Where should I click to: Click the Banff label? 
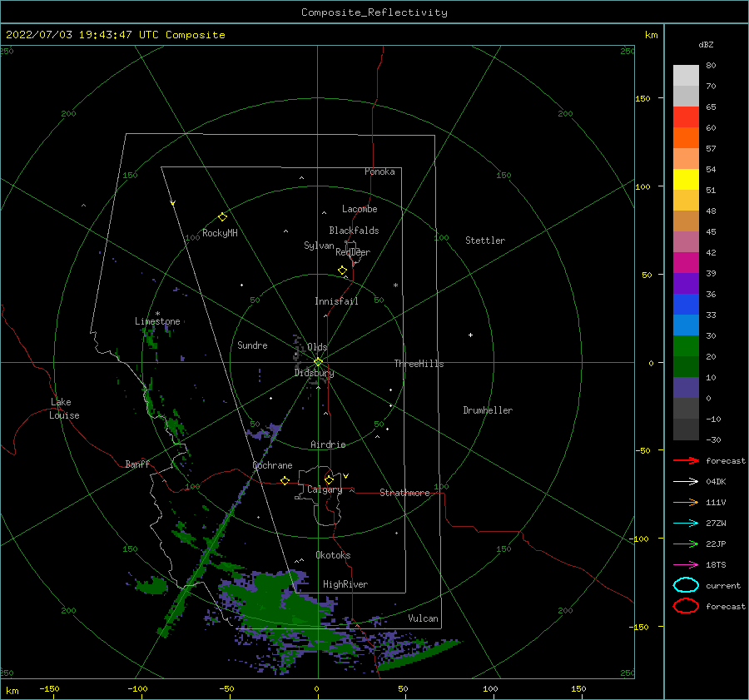point(137,464)
